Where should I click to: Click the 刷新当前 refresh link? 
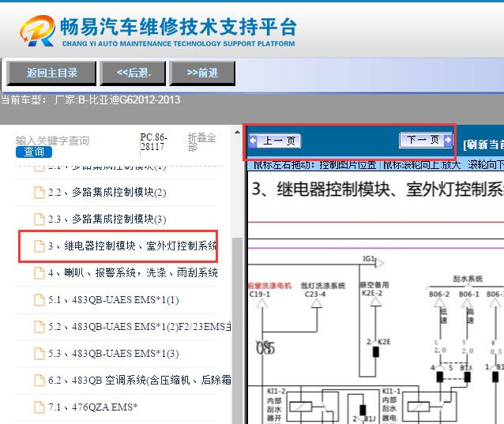(483, 144)
